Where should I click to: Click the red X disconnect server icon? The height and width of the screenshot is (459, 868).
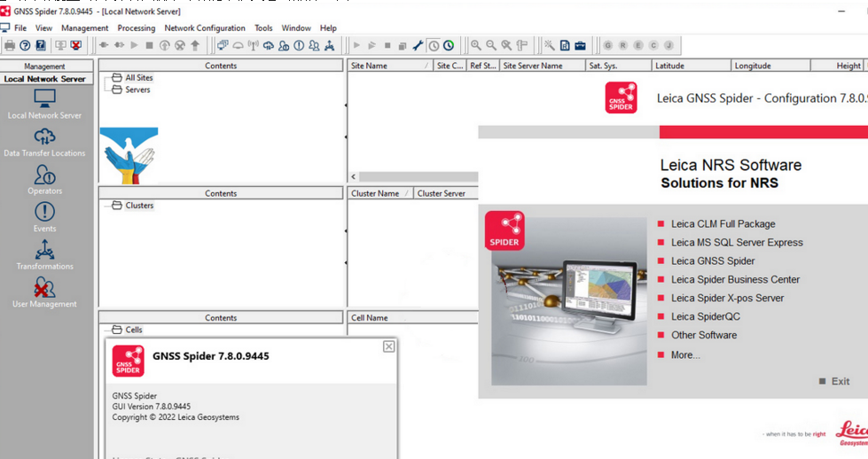[x=76, y=45]
